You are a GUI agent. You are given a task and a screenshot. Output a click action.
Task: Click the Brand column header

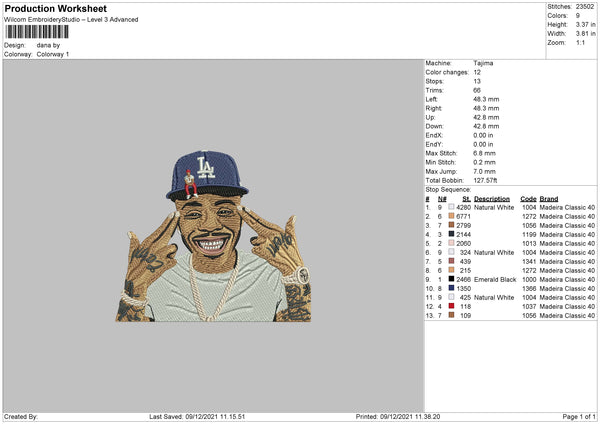coord(549,199)
